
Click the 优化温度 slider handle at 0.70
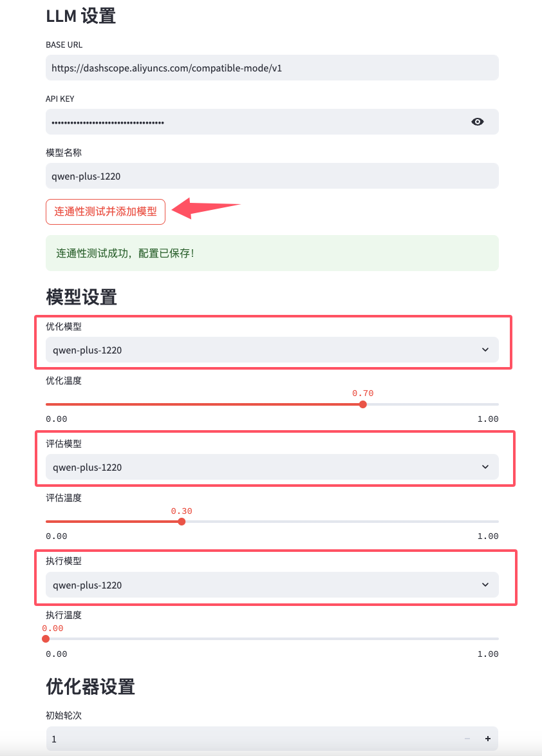[363, 404]
